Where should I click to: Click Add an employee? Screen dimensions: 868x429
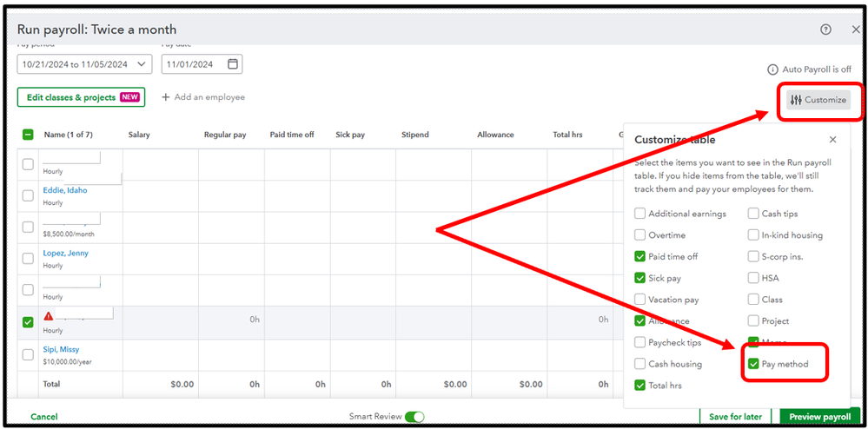pos(203,97)
